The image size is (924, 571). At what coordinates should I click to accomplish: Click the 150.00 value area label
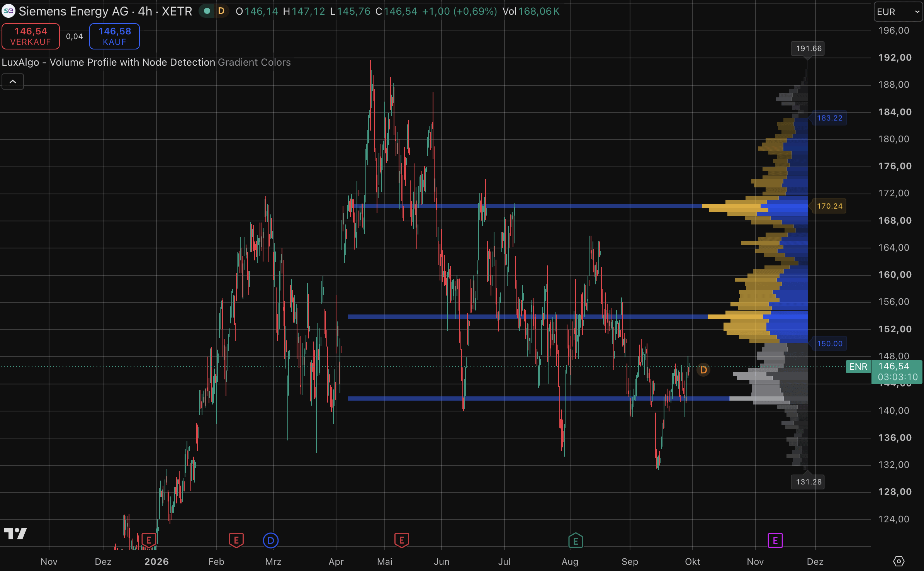[x=829, y=343]
